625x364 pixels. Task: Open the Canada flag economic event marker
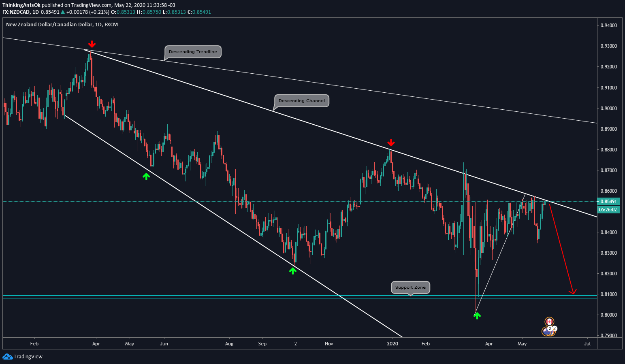coord(549,321)
